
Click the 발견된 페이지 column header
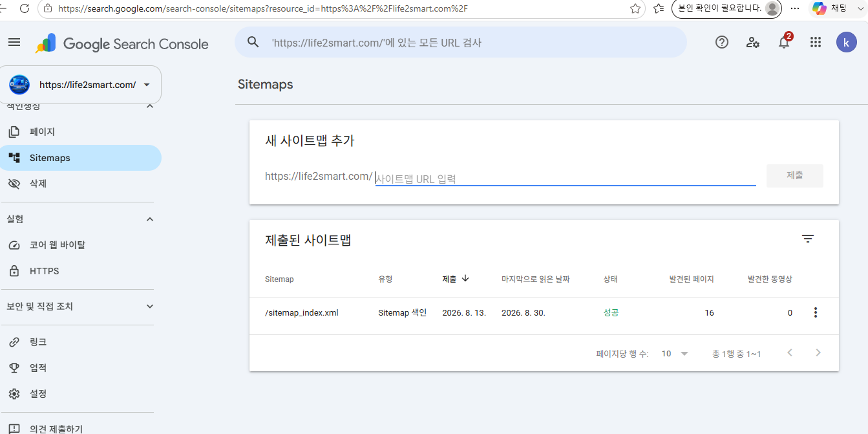692,279
